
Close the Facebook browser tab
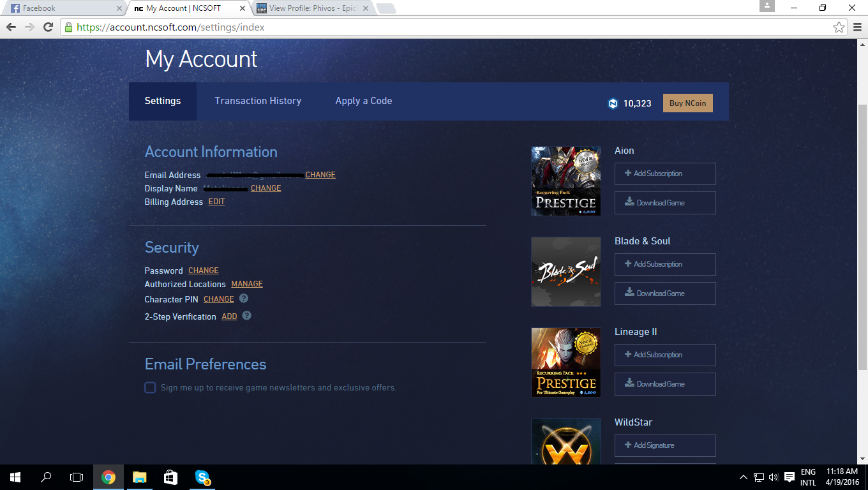tap(119, 8)
